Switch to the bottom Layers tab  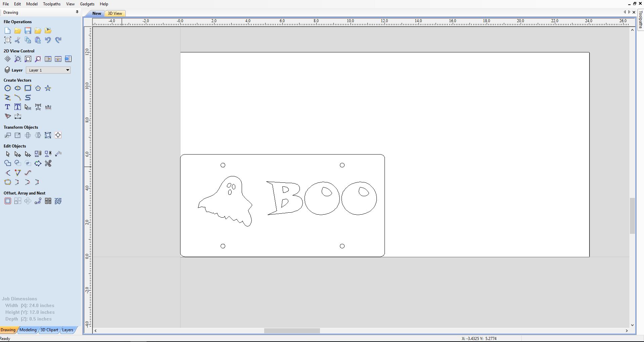(68, 330)
